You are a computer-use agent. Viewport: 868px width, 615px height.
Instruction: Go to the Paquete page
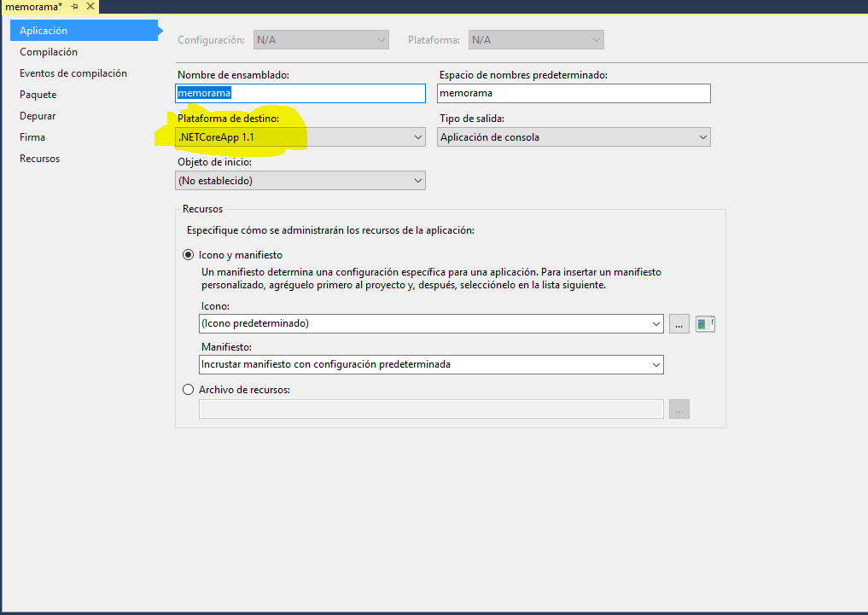[38, 95]
